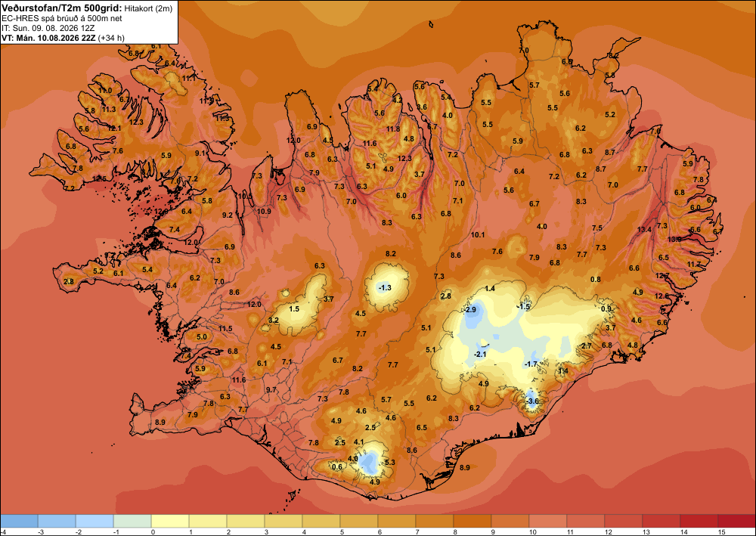
Task: Click the 12.1 temperature label
Action: [114, 129]
